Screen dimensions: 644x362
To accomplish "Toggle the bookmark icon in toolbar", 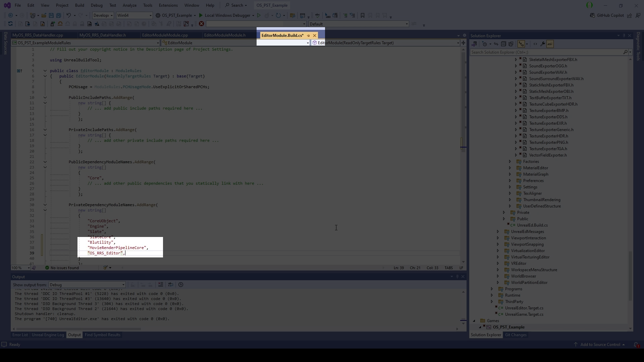I will coord(362,15).
